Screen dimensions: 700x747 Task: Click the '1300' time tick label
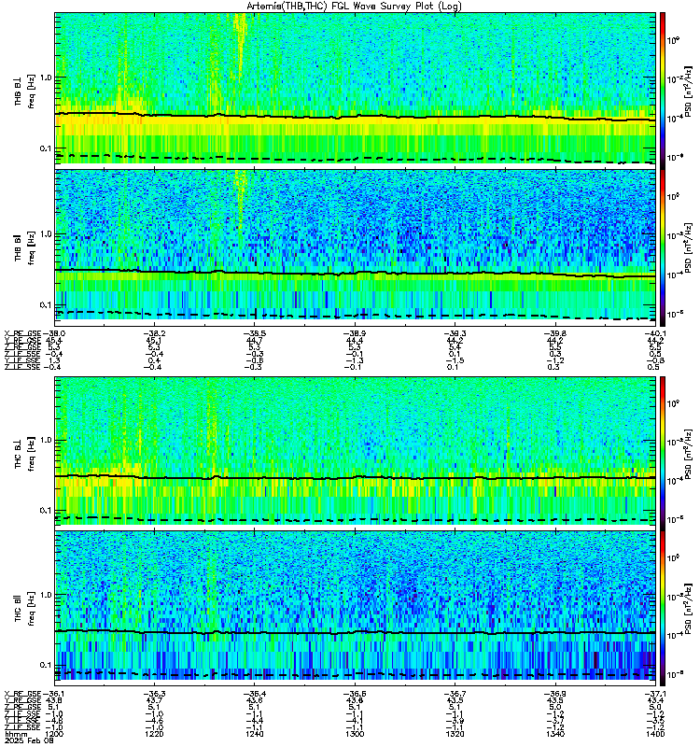pos(355,734)
